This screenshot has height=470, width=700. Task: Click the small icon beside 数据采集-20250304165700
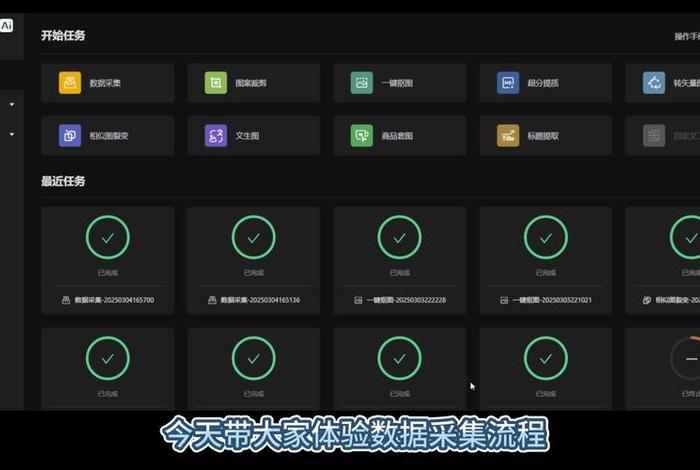point(66,300)
